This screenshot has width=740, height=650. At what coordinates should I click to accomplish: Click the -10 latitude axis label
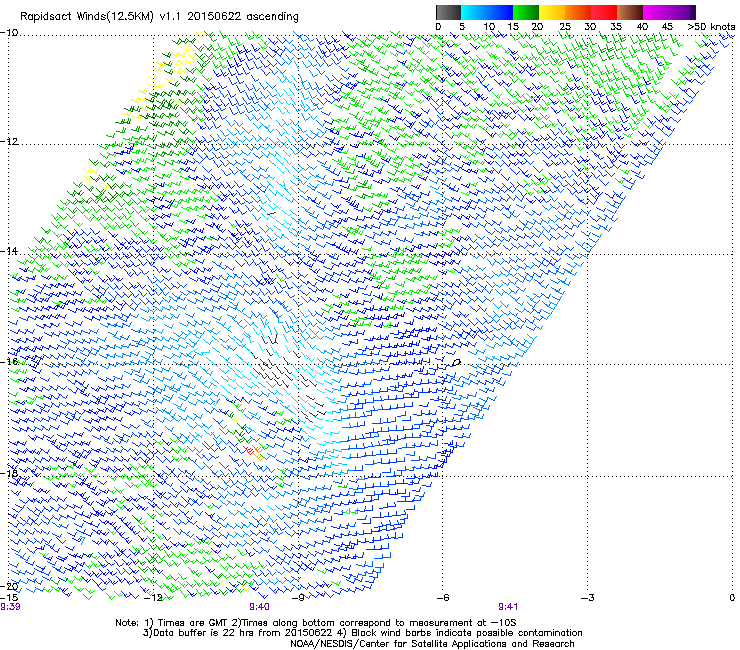click(x=9, y=33)
